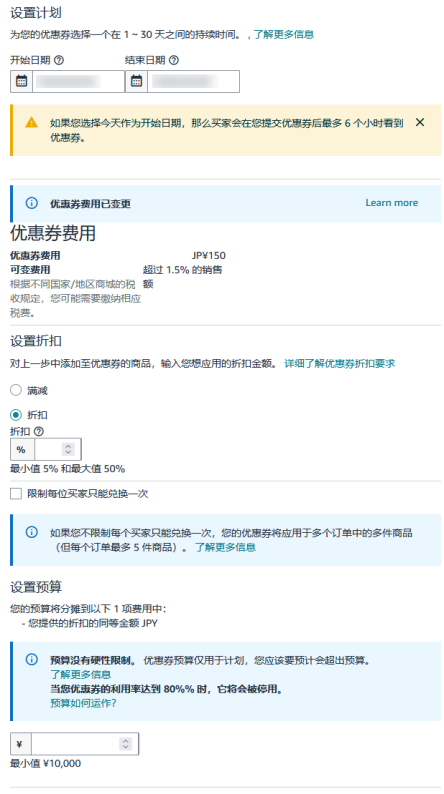
Task: Click the info icon in budget notice
Action: click(31, 659)
